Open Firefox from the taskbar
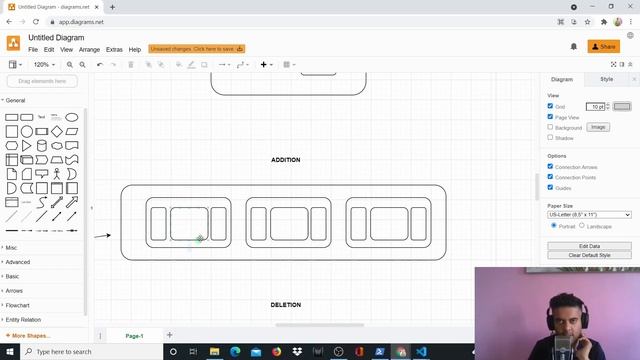640x360 pixels. (x=276, y=351)
